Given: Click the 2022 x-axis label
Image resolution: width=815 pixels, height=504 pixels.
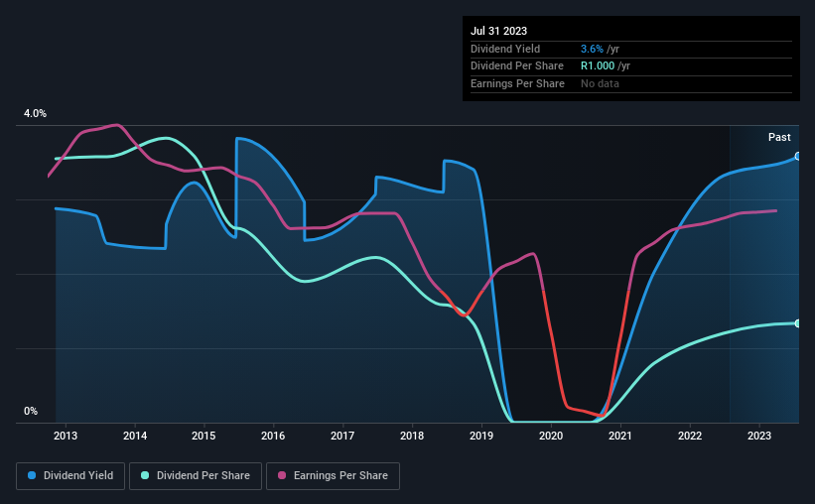Looking at the screenshot, I should click(690, 436).
